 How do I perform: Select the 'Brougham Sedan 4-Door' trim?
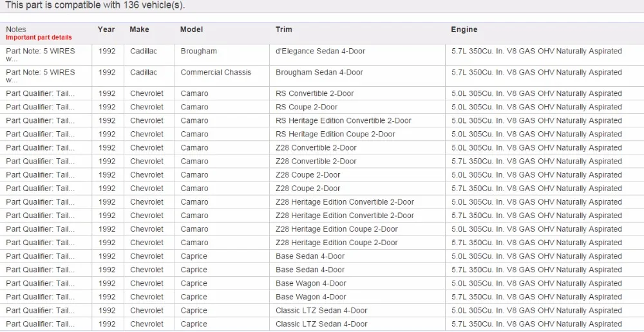[x=319, y=72]
